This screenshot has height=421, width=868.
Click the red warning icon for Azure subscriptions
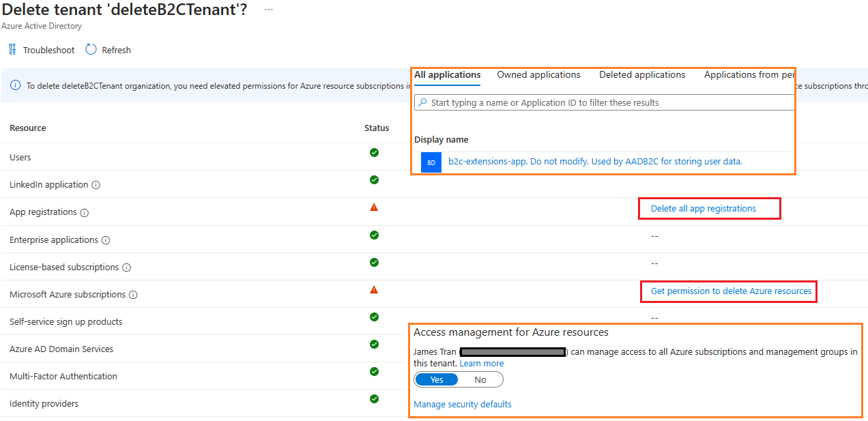374,289
